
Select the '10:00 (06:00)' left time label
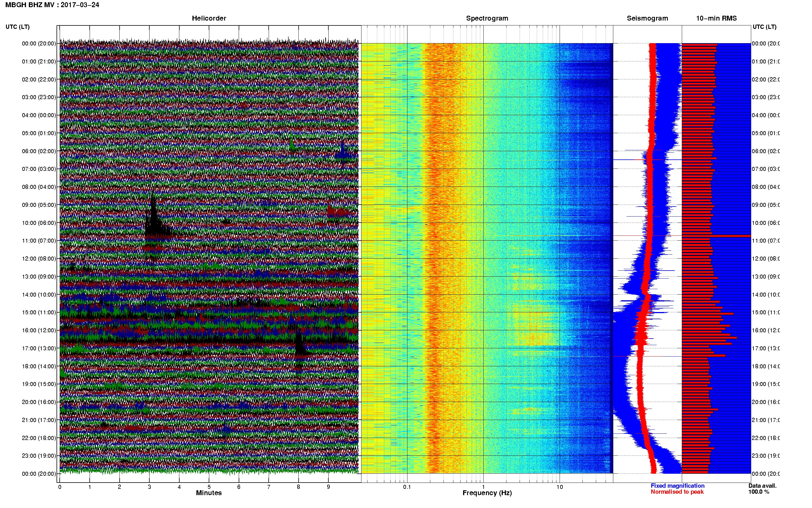(39, 223)
